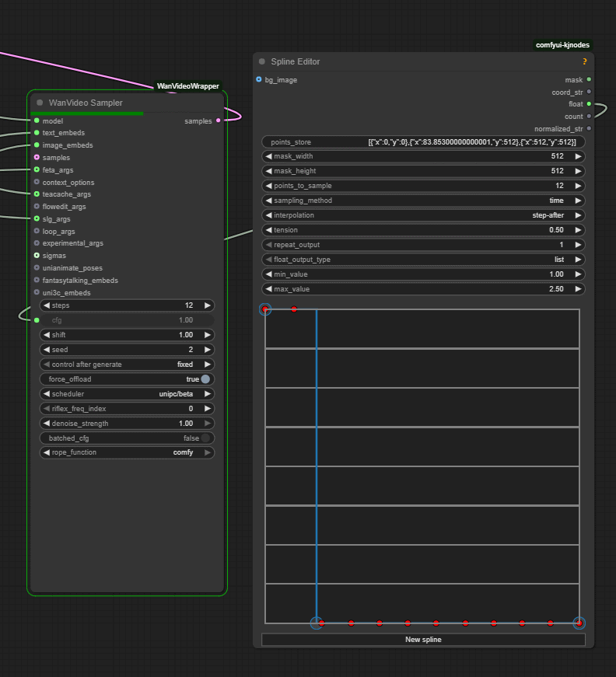Change control after generate to the next option
The image size is (616, 677).
(208, 365)
